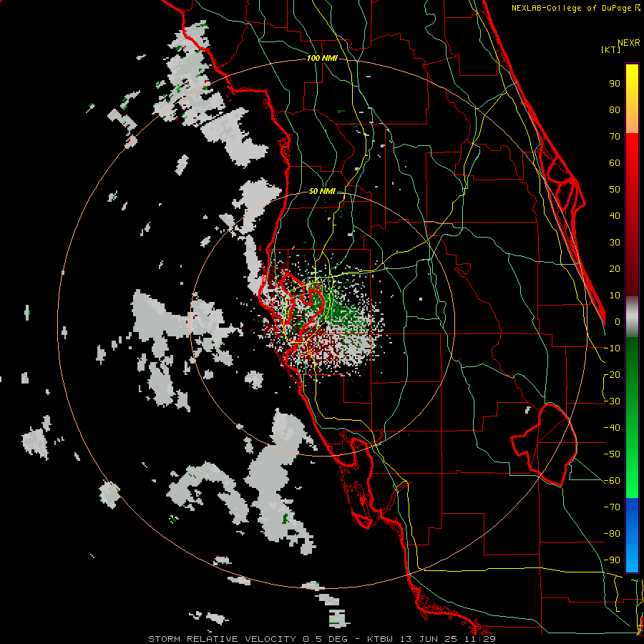The width and height of the screenshot is (644, 644).
Task: Select the positive 90 value on velocity scale
Action: [615, 84]
